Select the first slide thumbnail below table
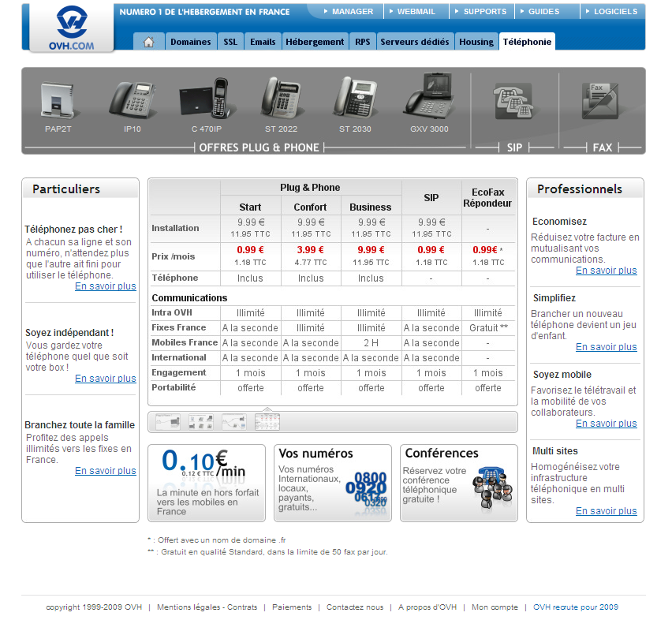 coord(167,422)
